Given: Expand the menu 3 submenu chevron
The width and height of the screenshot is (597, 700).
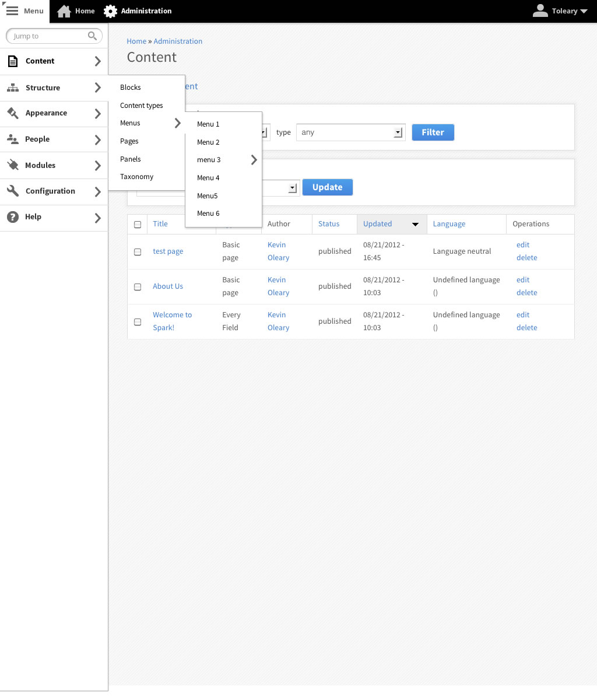Looking at the screenshot, I should [254, 159].
